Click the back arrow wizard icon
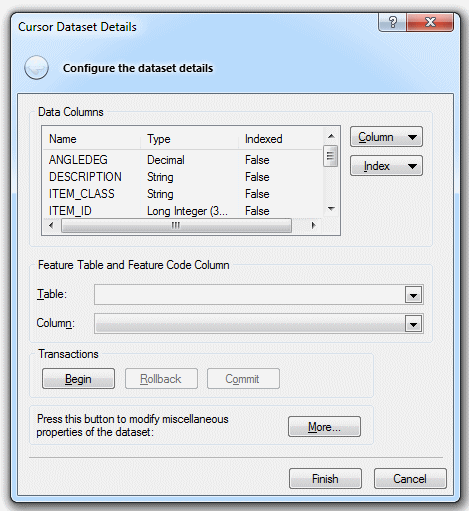This screenshot has height=511, width=469. tap(36, 68)
